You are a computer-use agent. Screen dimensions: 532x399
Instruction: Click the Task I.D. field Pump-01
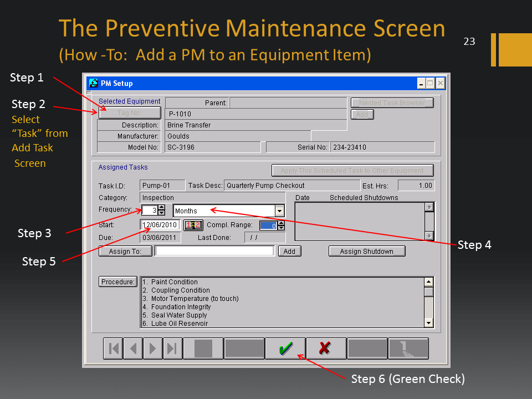(162, 186)
